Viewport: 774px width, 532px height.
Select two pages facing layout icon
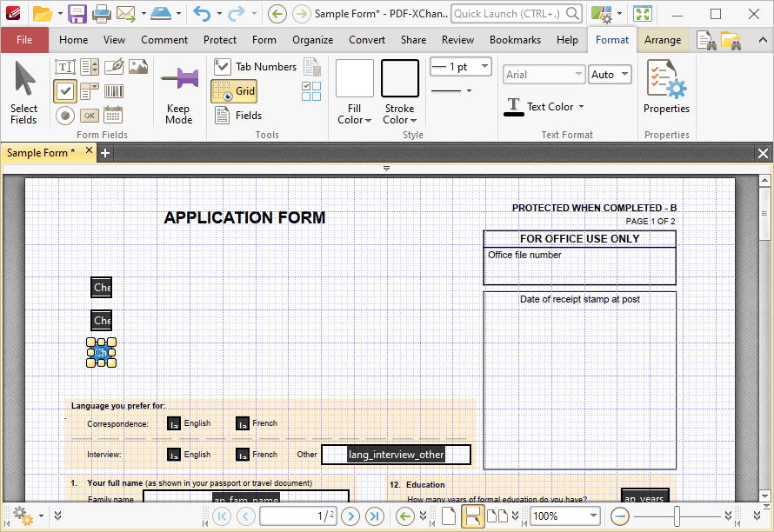coord(497,516)
